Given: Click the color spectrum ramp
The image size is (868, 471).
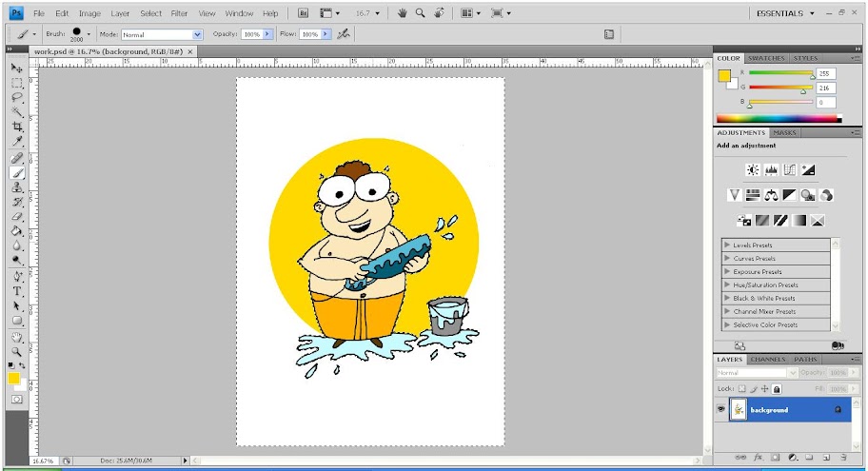Looking at the screenshot, I should click(x=779, y=118).
